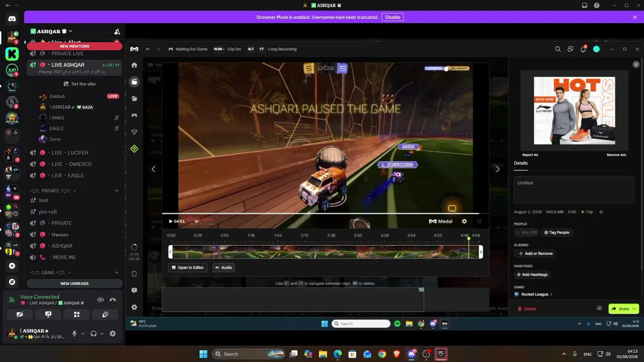Click the Windows Start button in taskbar
Viewport: 644px width, 362px height.
[x=203, y=354]
